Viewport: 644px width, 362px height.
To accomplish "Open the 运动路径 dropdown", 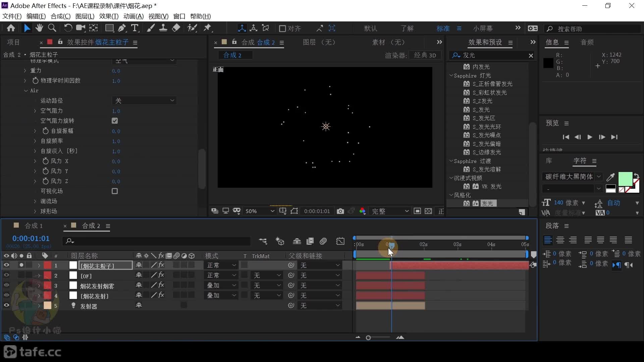I will coord(144,101).
